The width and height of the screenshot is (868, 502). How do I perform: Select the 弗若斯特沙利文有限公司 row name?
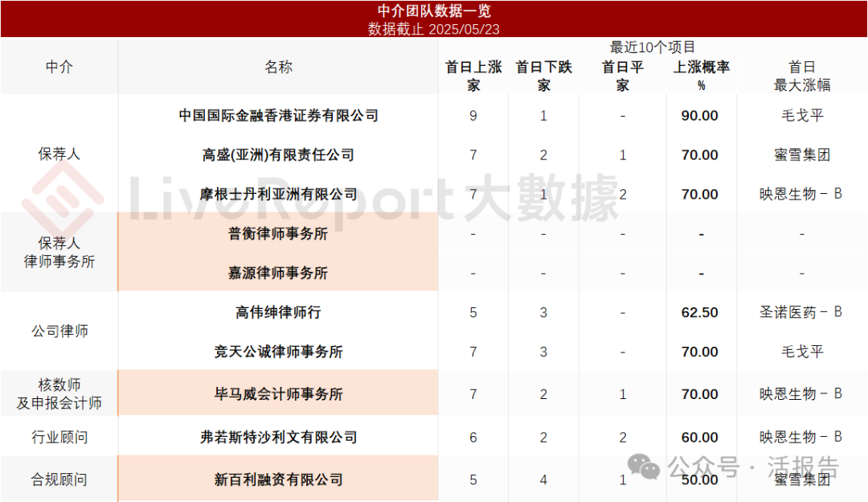(x=278, y=437)
